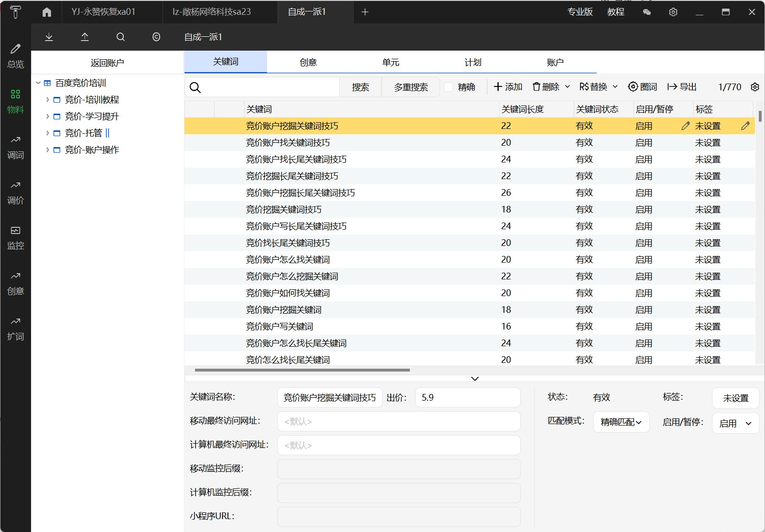Click the 添加 add keyword button
The width and height of the screenshot is (765, 532).
508,87
